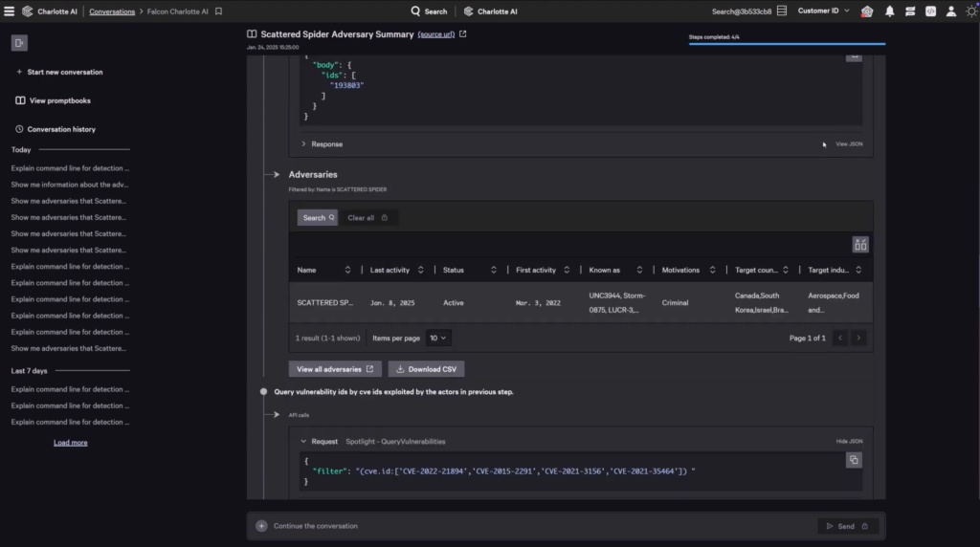This screenshot has width=980, height=547.
Task: Collapse the sidebar panel icon
Action: click(x=19, y=43)
